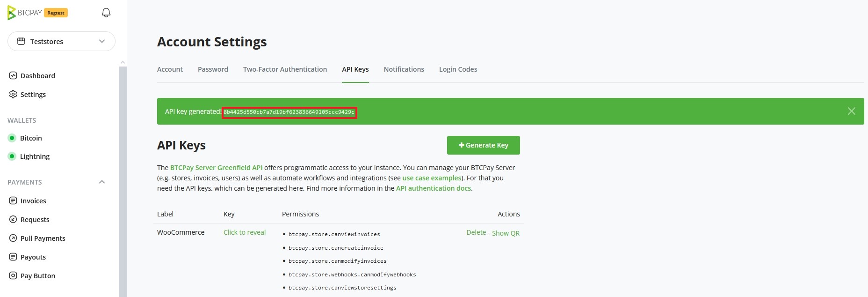Open the API authentication docs link
Screen dimensions: 868x297
pyautogui.click(x=434, y=188)
